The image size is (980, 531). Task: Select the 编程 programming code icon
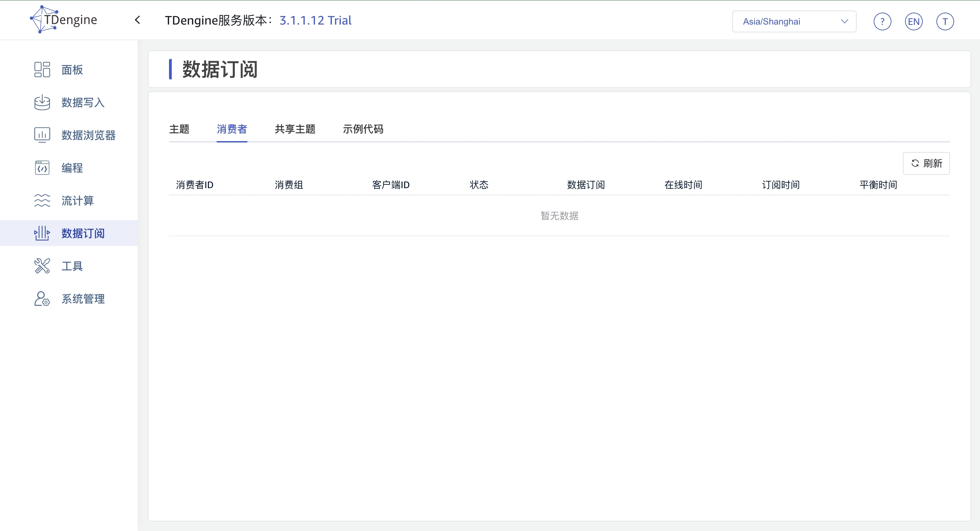(x=42, y=168)
